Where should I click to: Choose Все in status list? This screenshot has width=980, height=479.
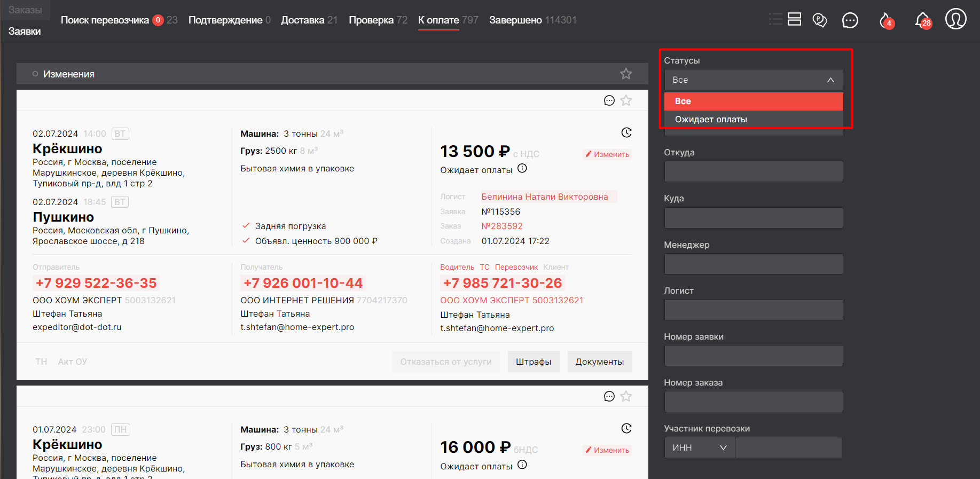(754, 101)
